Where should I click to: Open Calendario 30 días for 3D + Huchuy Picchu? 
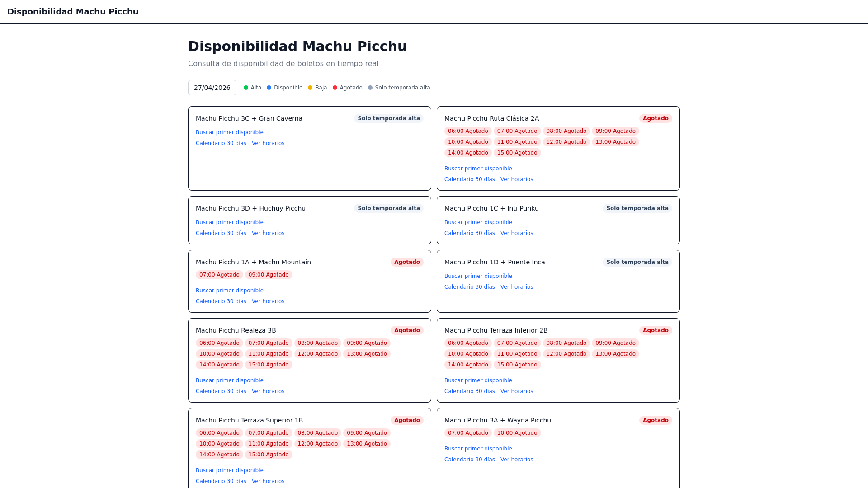tap(221, 233)
